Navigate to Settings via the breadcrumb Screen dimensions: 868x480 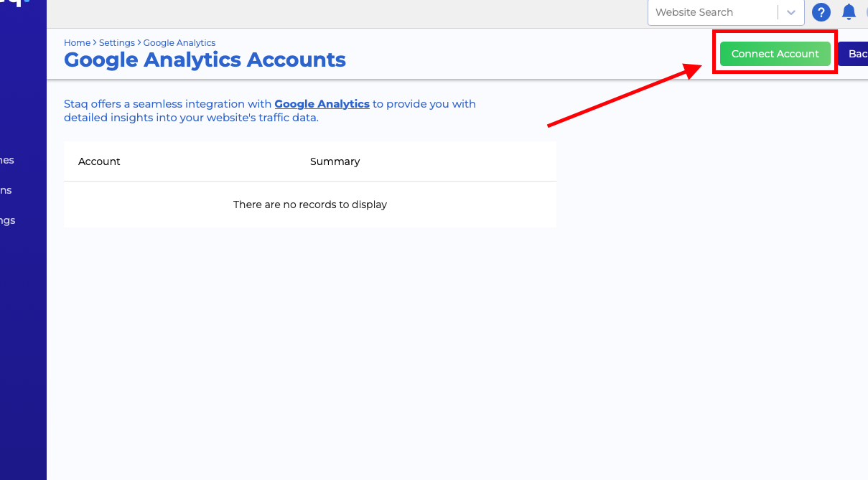pos(116,43)
